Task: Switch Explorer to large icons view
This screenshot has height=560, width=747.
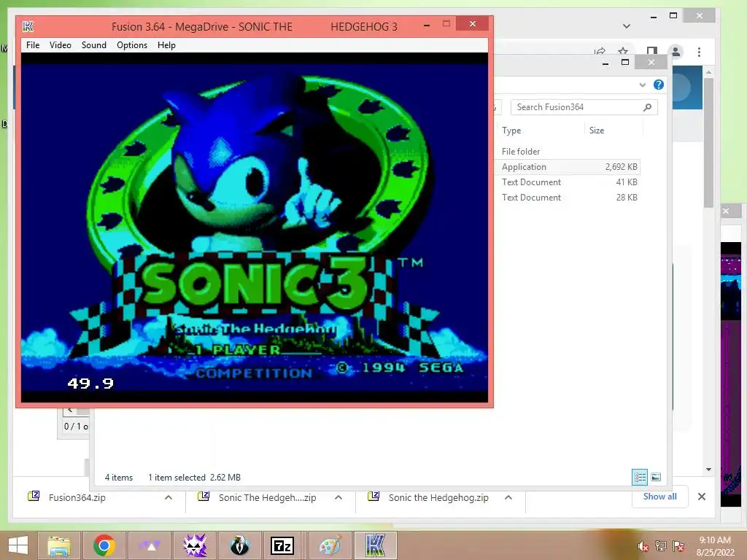Action: [x=656, y=477]
